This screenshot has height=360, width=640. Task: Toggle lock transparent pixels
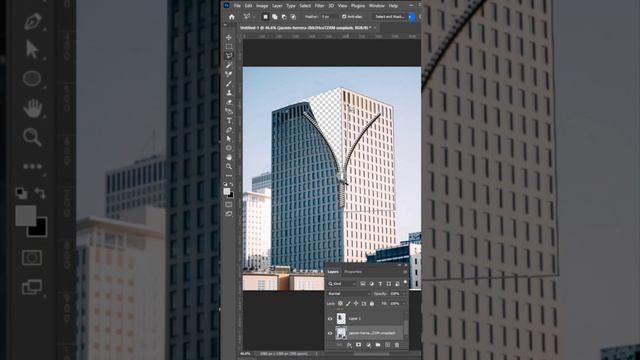(340, 304)
